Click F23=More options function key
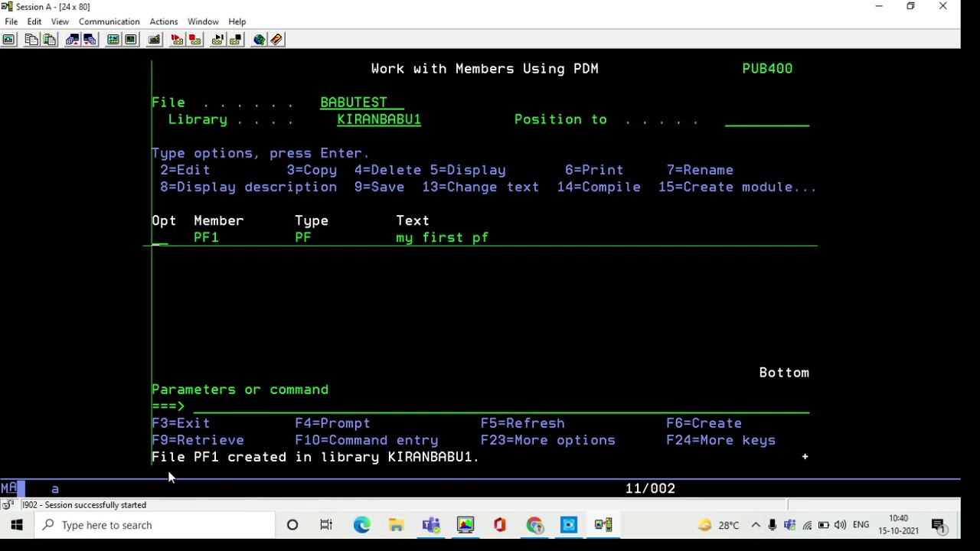Viewport: 980px width, 551px height. coord(547,440)
